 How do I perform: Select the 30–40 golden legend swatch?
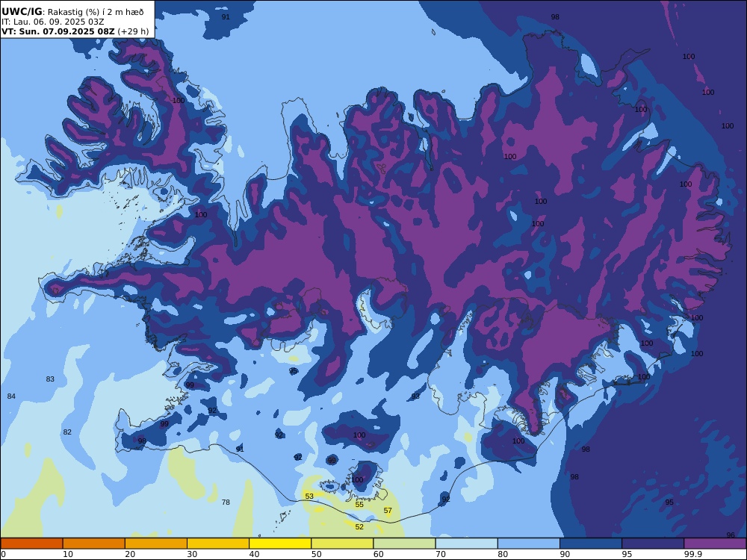[x=218, y=544]
